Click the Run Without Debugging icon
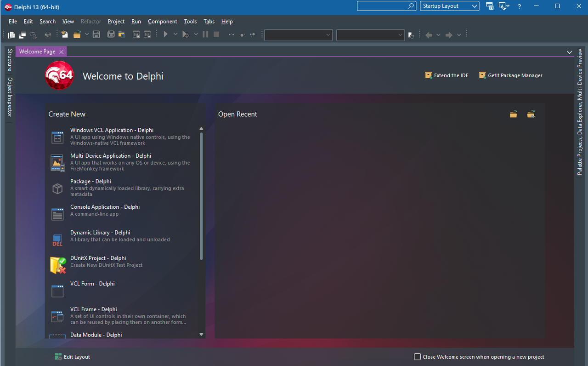The height and width of the screenshot is (366, 588). coord(186,34)
